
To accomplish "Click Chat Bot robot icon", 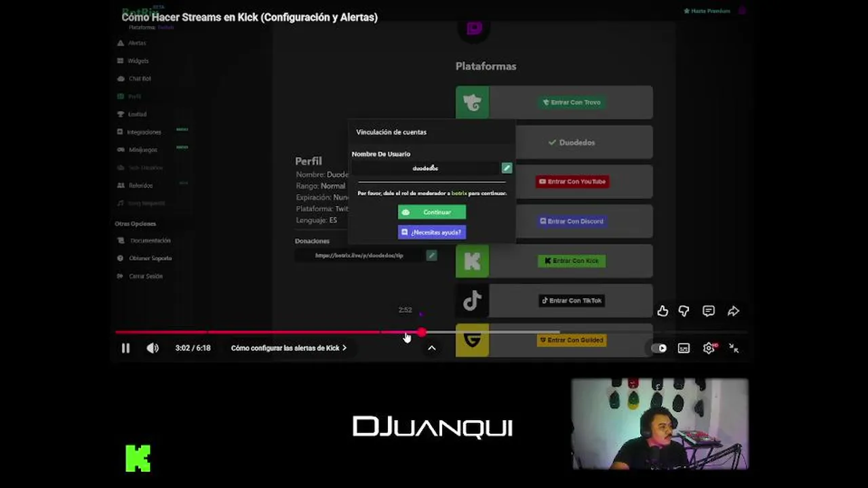I will tap(120, 79).
